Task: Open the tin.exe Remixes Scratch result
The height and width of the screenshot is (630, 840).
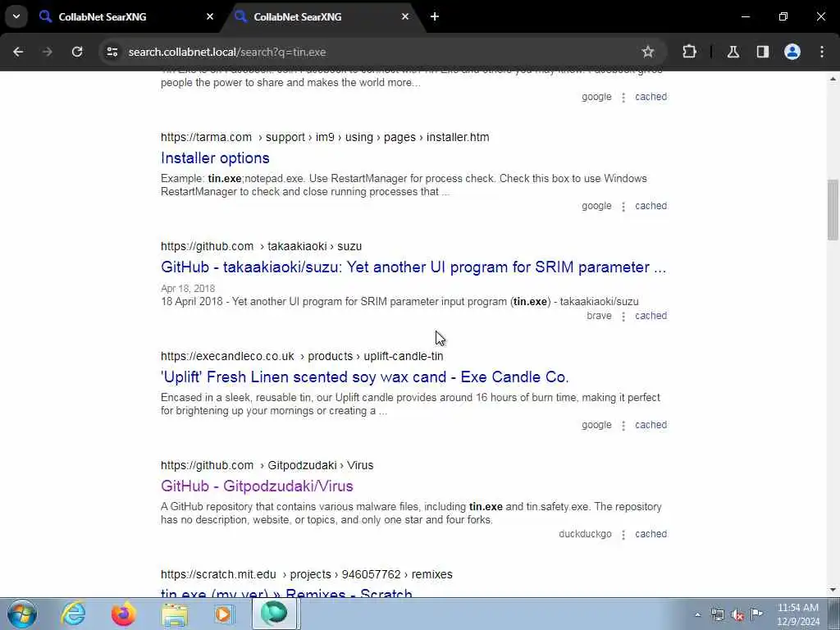Action: tap(286, 593)
